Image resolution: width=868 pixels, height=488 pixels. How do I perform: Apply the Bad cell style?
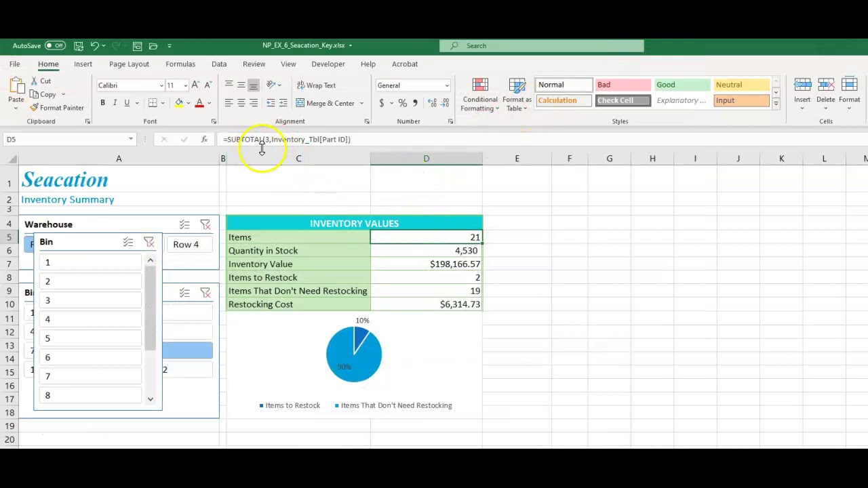[x=623, y=85]
